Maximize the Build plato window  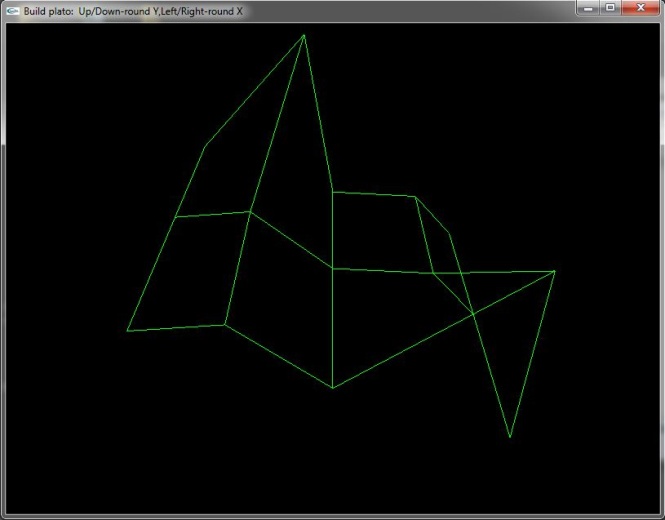point(610,8)
